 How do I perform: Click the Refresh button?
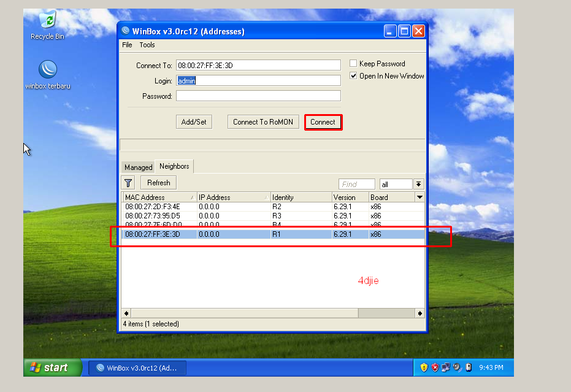tap(158, 183)
